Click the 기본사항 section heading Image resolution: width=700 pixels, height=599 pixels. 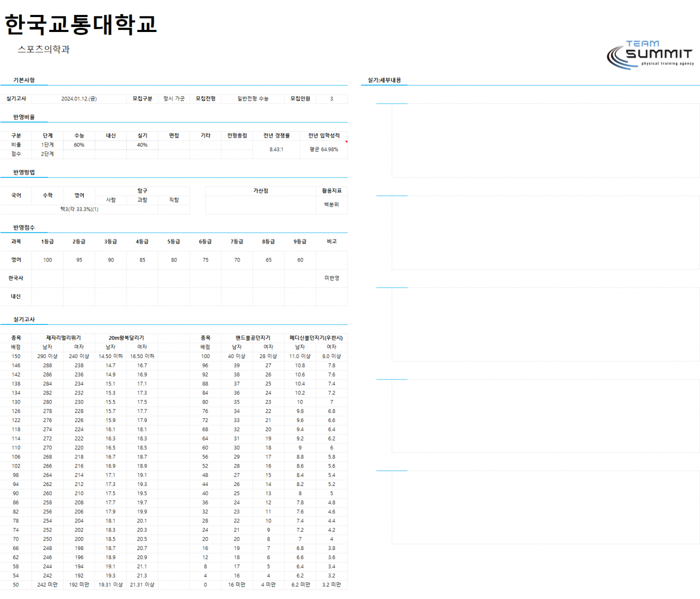(24, 80)
